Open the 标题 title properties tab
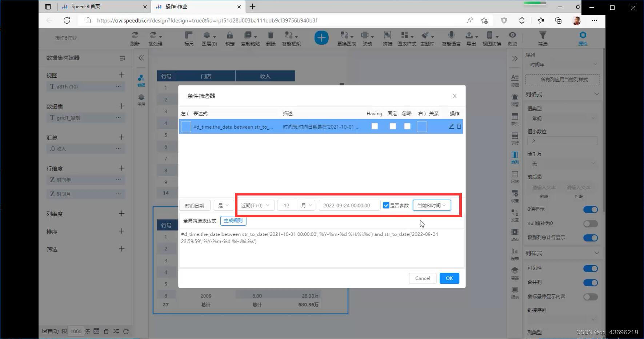The width and height of the screenshot is (644, 339). pyautogui.click(x=515, y=80)
